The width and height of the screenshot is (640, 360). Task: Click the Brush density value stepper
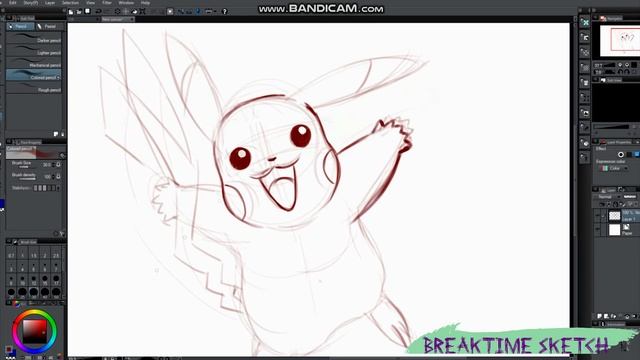(53, 177)
